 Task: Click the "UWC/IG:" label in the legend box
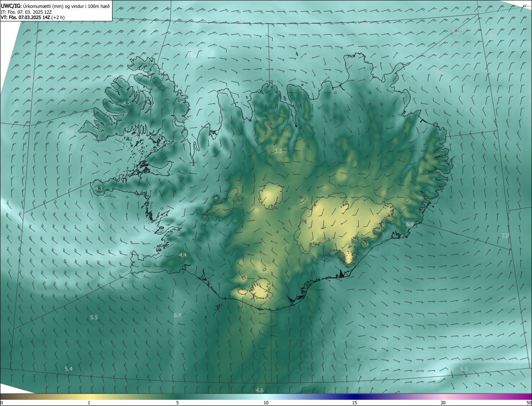point(11,6)
